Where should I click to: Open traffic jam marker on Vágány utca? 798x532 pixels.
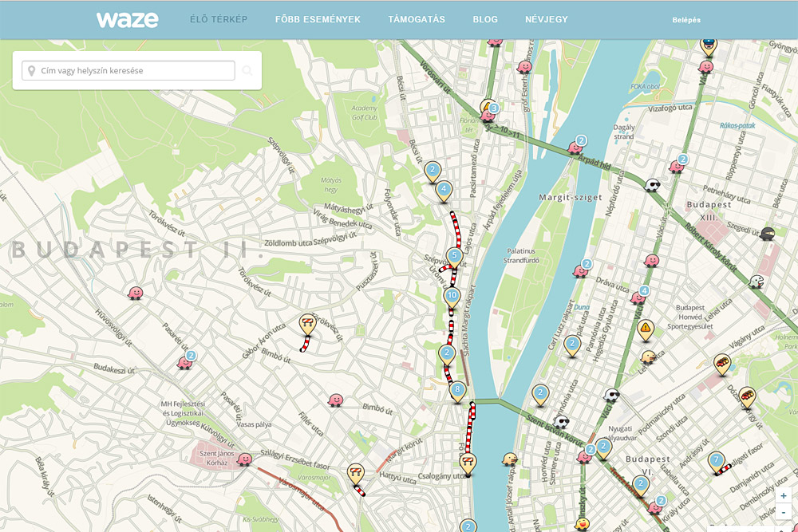coord(721,362)
